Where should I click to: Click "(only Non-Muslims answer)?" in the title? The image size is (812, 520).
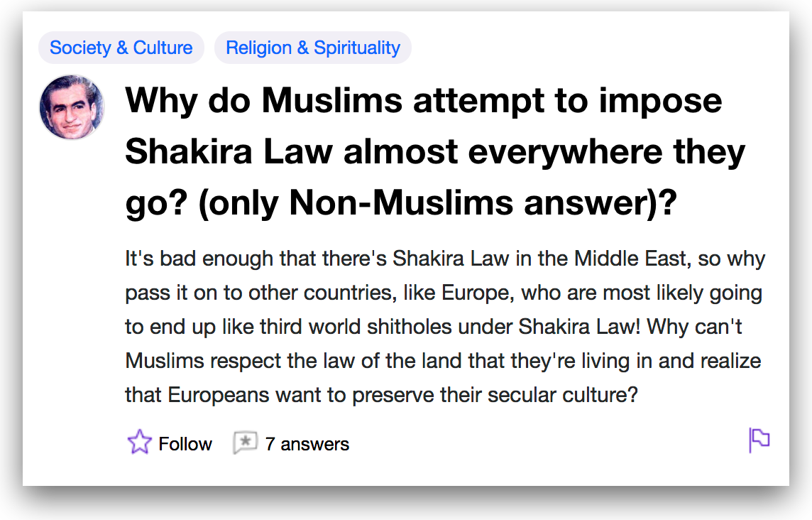click(438, 202)
